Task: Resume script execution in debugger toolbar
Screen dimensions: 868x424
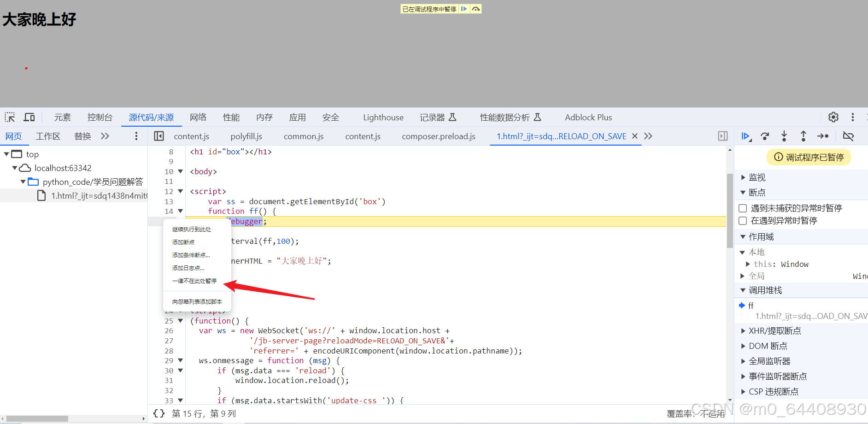Action: (746, 136)
